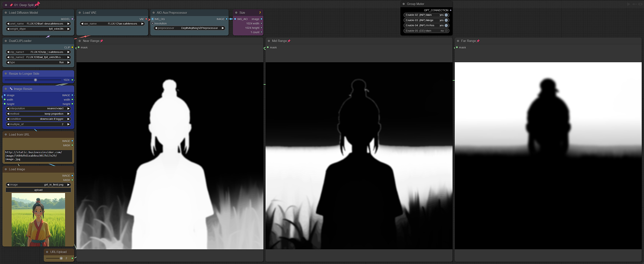Enable the 05: (DD) Main group
Screen dimensions: 644x264
(446, 31)
